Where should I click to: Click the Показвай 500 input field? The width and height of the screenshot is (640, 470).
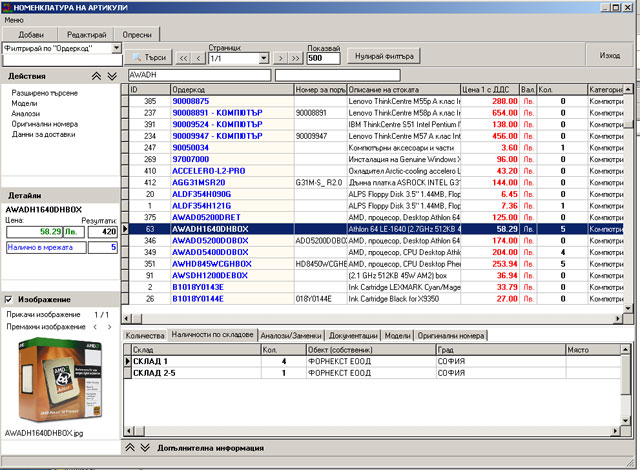click(323, 58)
